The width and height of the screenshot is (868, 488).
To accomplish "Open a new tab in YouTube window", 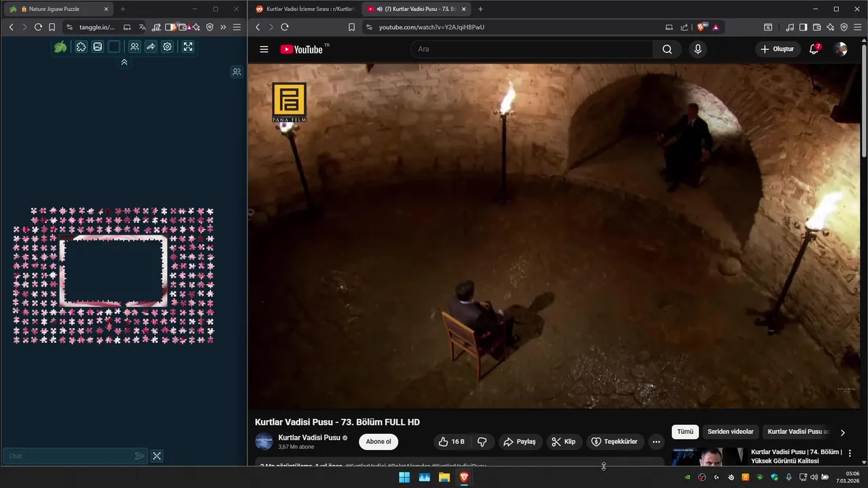I will (x=480, y=9).
